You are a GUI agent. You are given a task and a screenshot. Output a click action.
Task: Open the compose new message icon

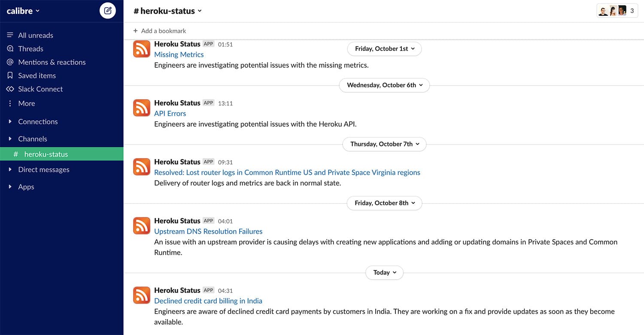tap(107, 10)
